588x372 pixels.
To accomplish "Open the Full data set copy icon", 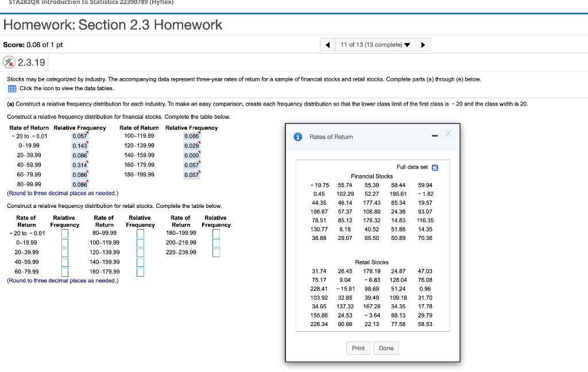I will pos(435,168).
